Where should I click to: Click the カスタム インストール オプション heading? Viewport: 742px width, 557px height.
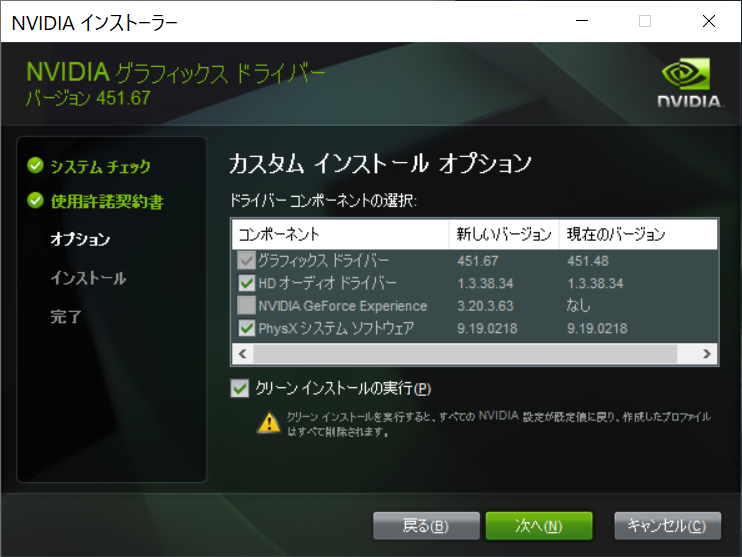(380, 163)
